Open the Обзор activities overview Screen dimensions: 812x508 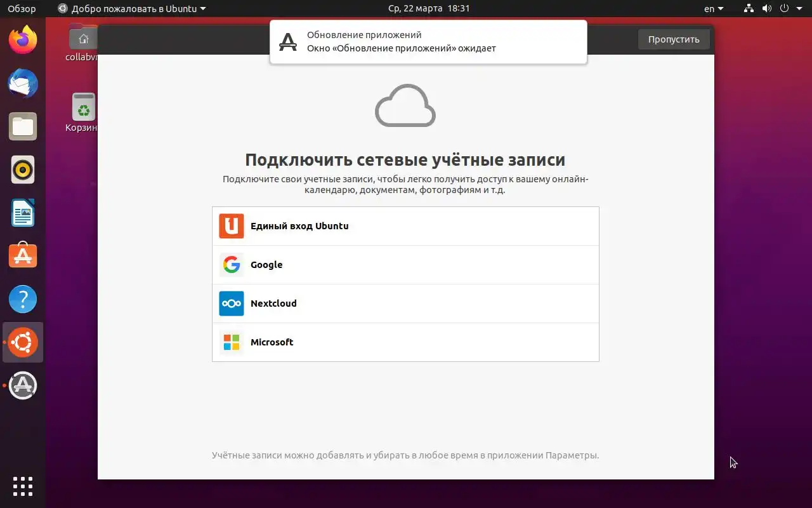click(x=22, y=9)
